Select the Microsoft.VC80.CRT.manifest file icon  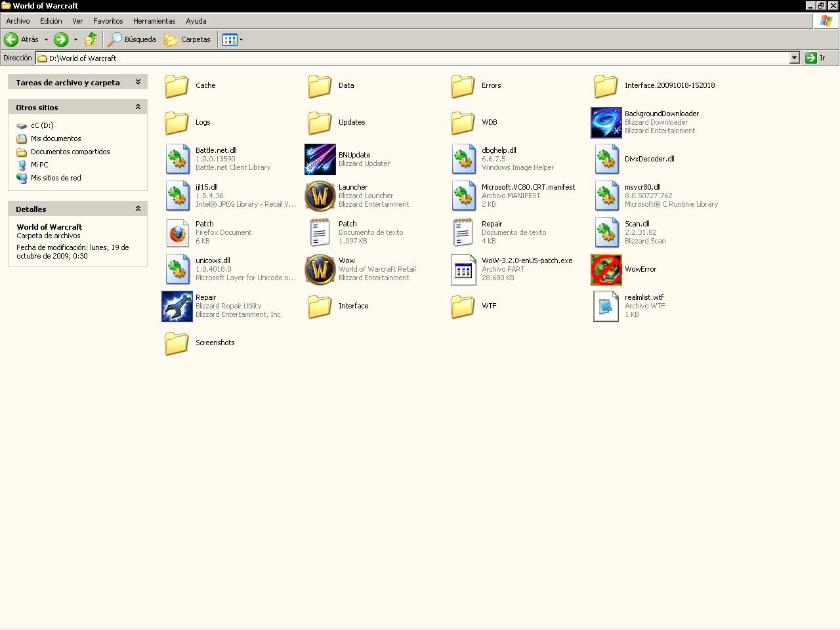[463, 196]
